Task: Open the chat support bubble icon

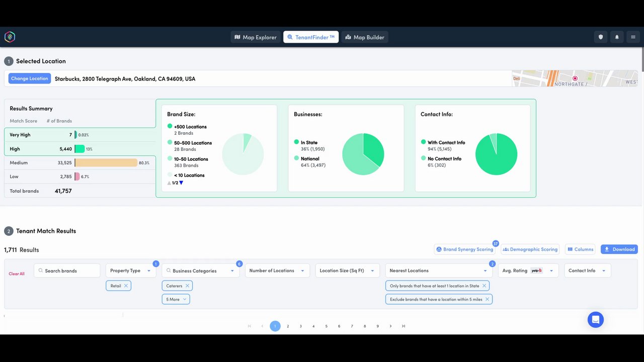Action: 596,319
